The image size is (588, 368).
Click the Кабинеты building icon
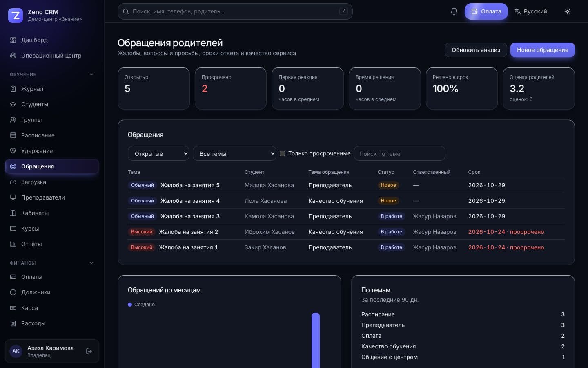coord(13,213)
